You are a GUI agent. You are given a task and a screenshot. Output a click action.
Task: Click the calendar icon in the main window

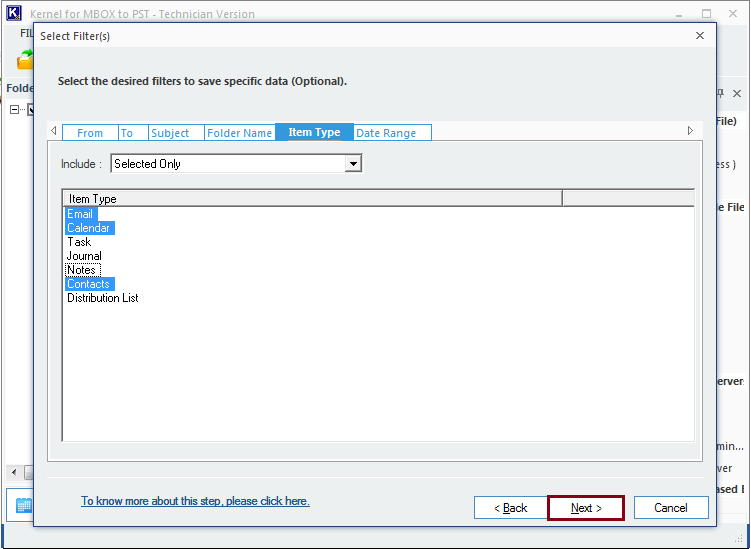click(23, 505)
